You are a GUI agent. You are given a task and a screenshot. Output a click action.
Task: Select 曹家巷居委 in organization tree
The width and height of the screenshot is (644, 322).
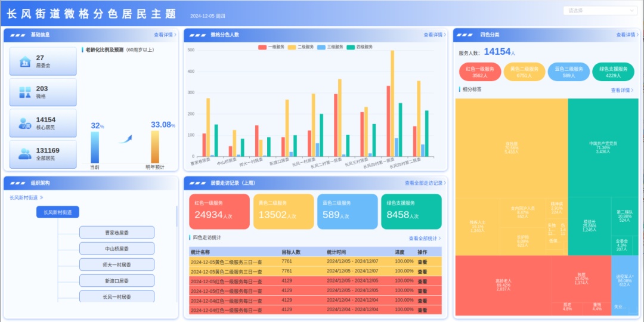117,233
